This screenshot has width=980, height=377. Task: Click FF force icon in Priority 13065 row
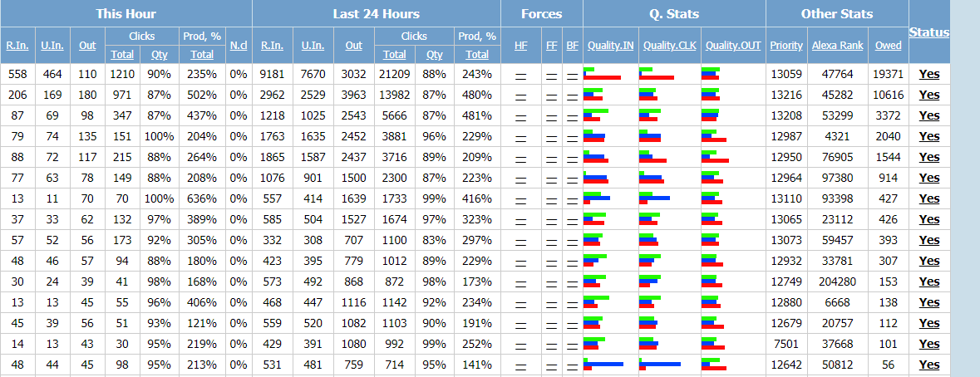[x=551, y=222]
